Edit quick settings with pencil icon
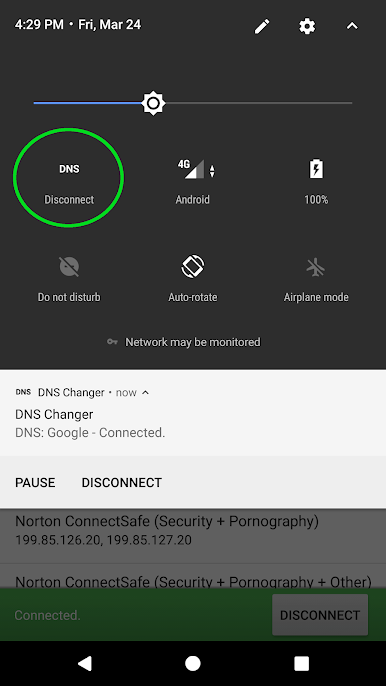The image size is (386, 686). (x=262, y=26)
